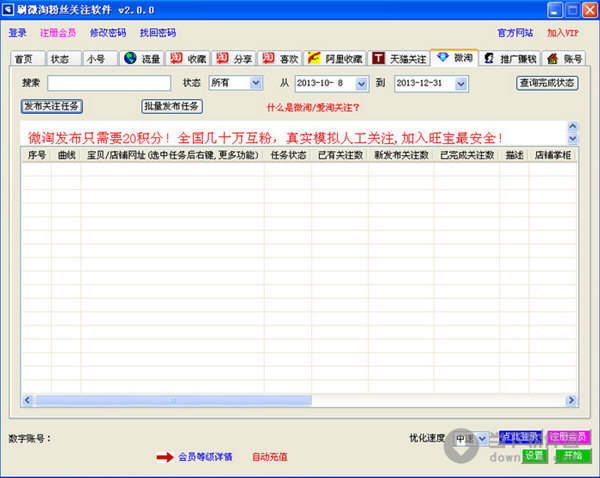Screen dimensions: 600x478
Task: Click the globe icon on 流量 tab
Action: pos(130,58)
